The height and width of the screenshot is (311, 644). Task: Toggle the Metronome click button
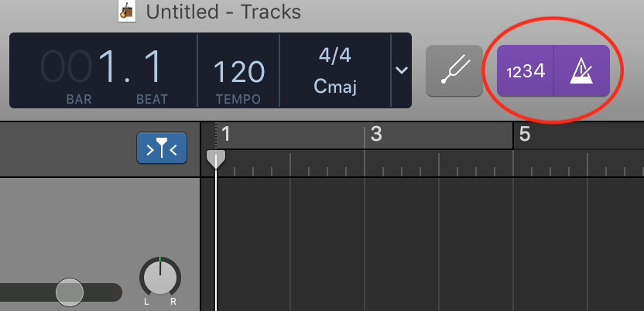coord(581,70)
